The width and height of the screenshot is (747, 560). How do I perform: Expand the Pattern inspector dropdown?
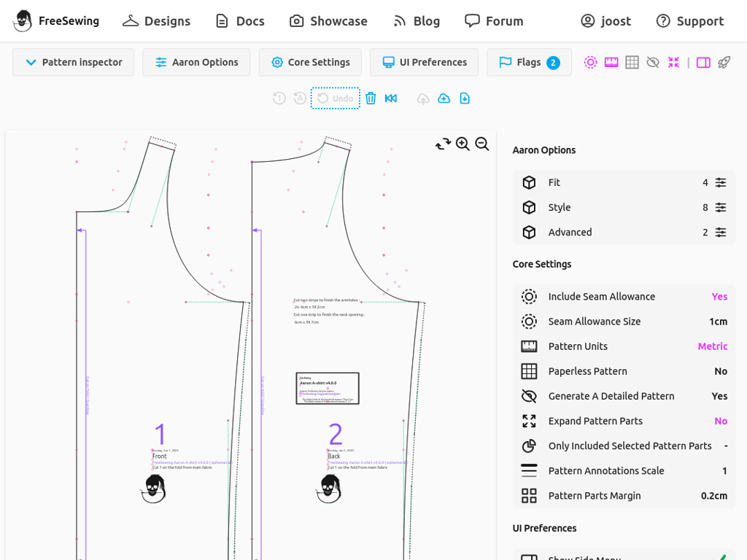(74, 62)
